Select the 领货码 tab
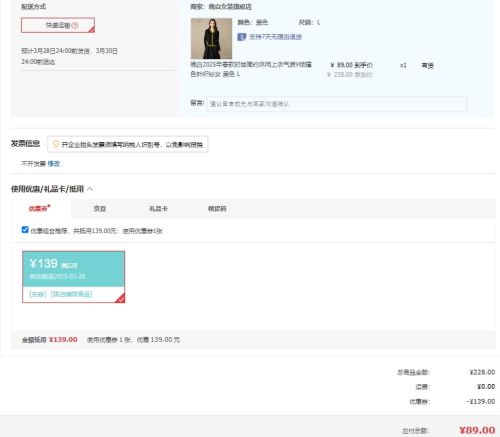The height and width of the screenshot is (437, 500). (x=217, y=209)
